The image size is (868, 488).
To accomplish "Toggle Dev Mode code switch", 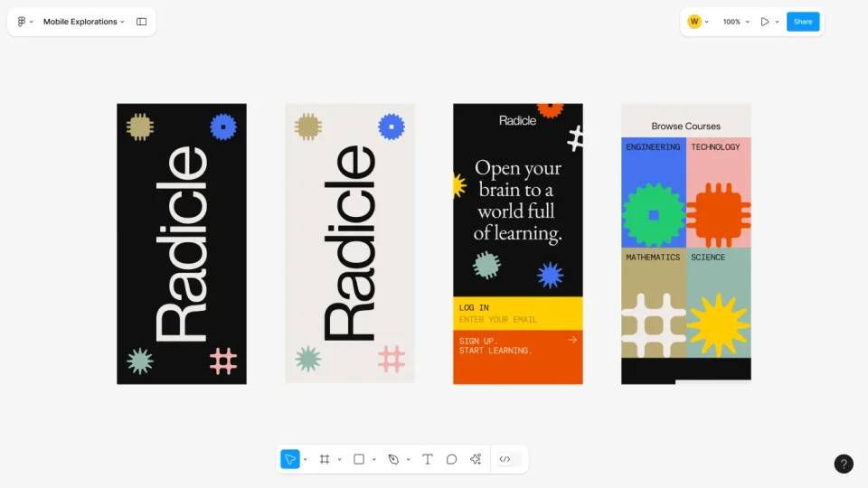I will (x=510, y=459).
